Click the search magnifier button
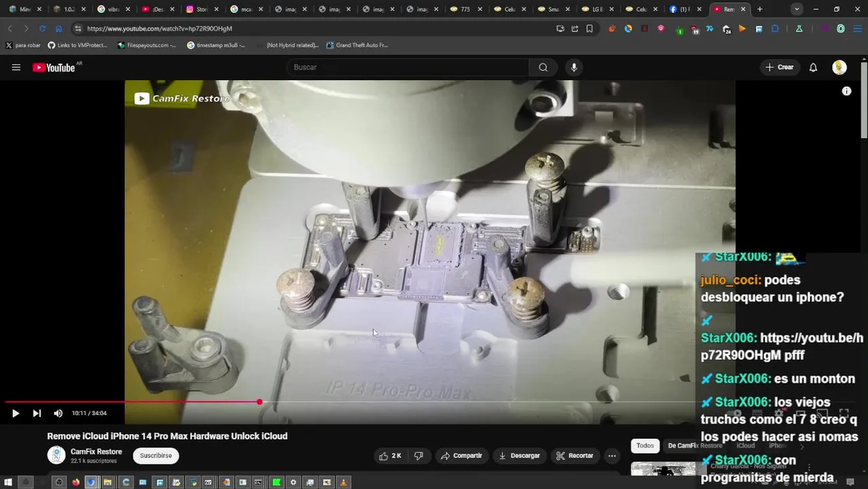The image size is (868, 489). tap(543, 67)
